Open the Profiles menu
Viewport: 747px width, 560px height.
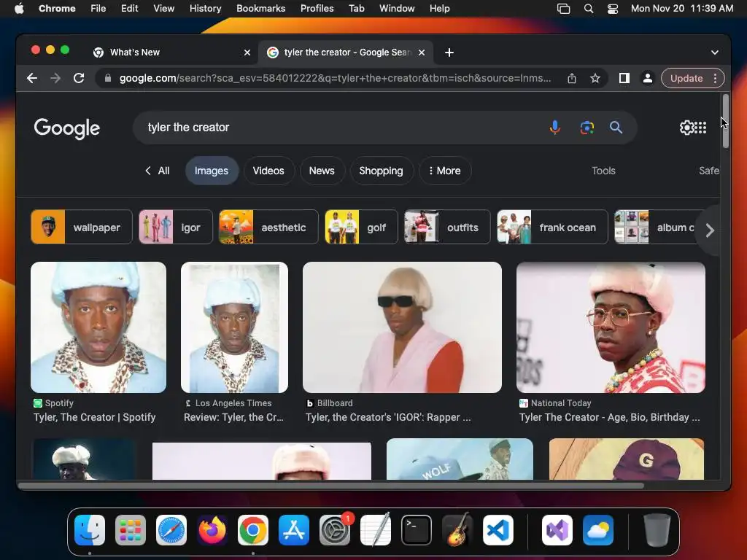coord(317,9)
